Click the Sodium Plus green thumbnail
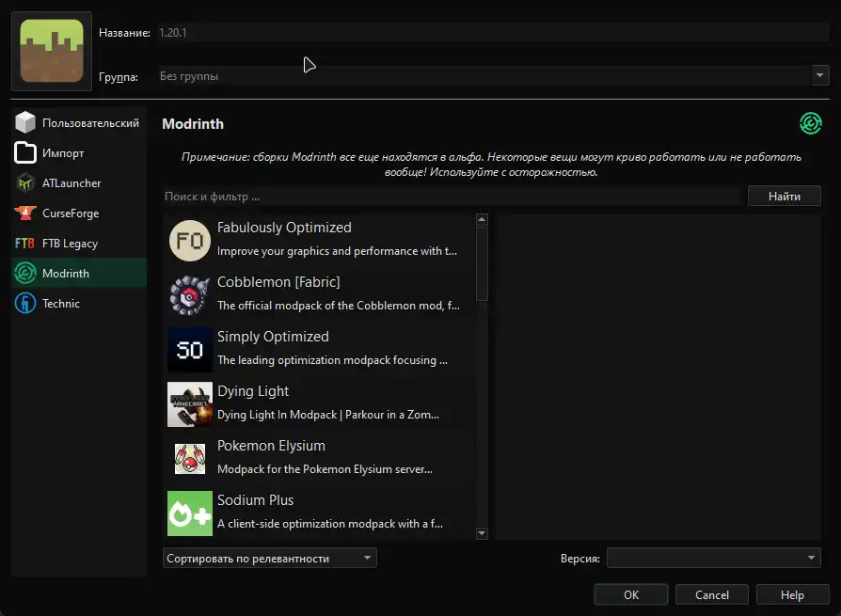This screenshot has width=841, height=616. (190, 513)
